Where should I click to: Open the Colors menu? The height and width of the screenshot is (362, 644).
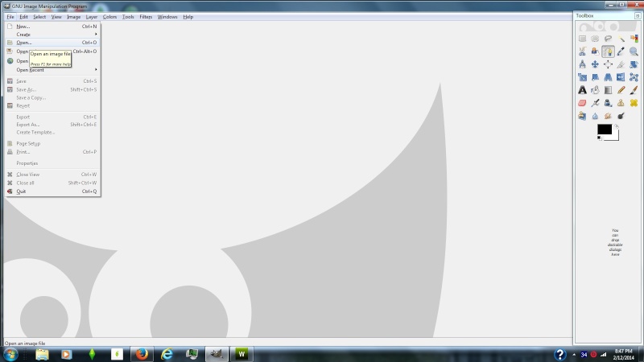pyautogui.click(x=109, y=17)
